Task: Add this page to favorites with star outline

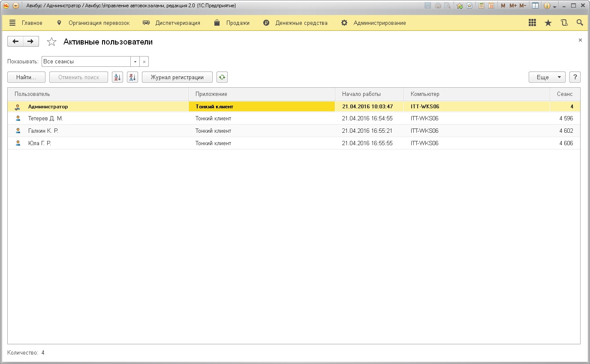Action: (51, 42)
